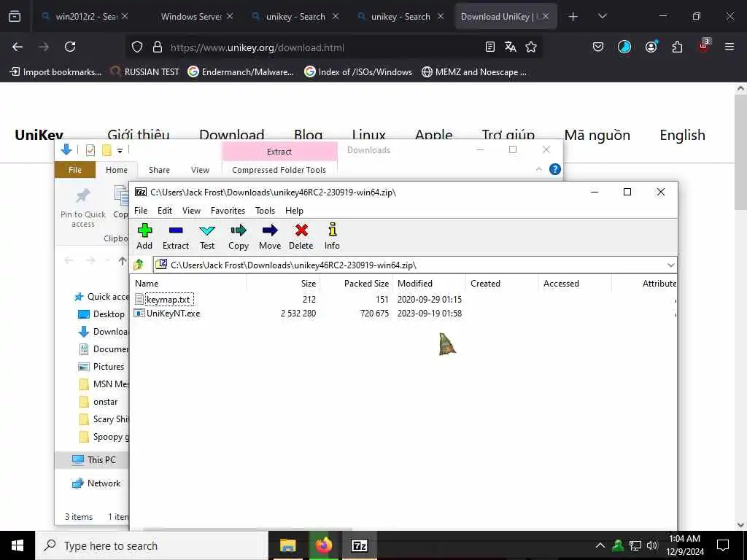
Task: Open the 7-Zip View menu
Action: [192, 211]
